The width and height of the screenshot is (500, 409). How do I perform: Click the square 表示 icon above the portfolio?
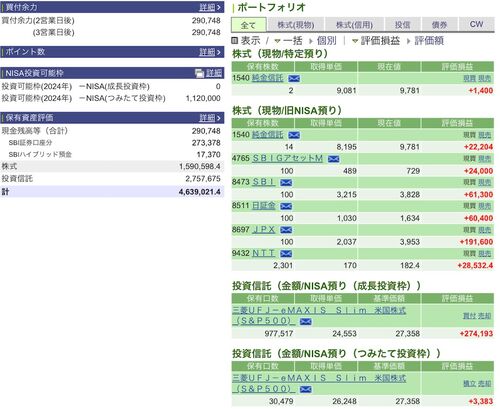tap(235, 41)
